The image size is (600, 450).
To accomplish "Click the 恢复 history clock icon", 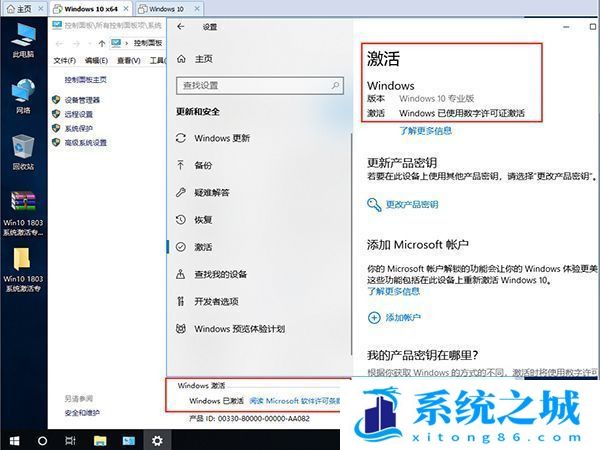I will point(181,219).
